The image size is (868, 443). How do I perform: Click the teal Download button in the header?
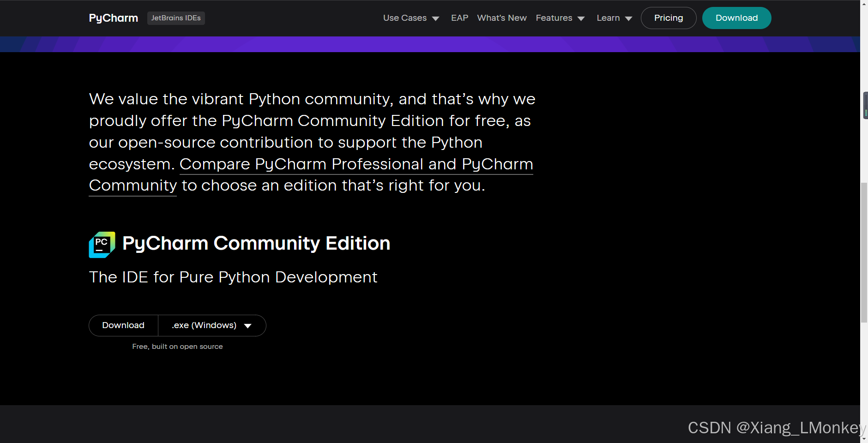tap(736, 18)
